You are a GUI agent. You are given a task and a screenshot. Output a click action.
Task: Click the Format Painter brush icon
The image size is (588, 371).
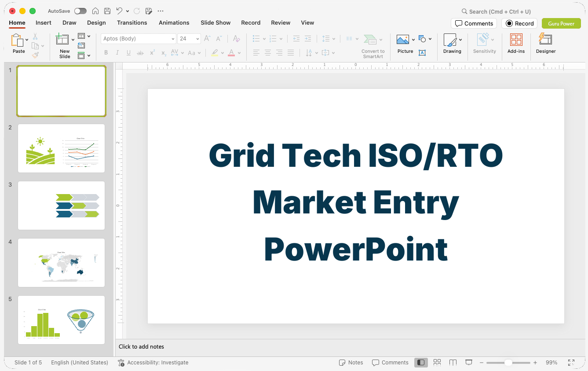[35, 55]
